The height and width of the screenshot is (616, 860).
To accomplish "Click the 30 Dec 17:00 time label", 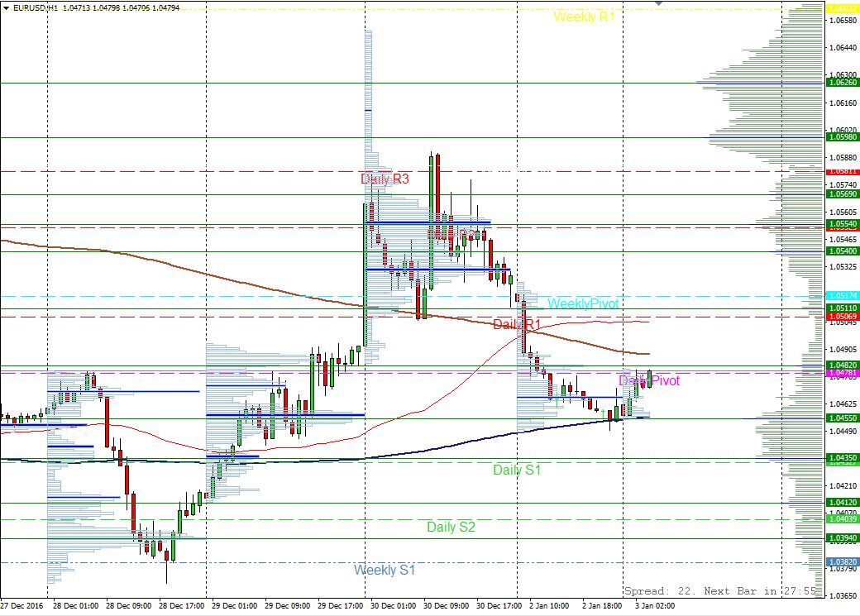I will (499, 605).
